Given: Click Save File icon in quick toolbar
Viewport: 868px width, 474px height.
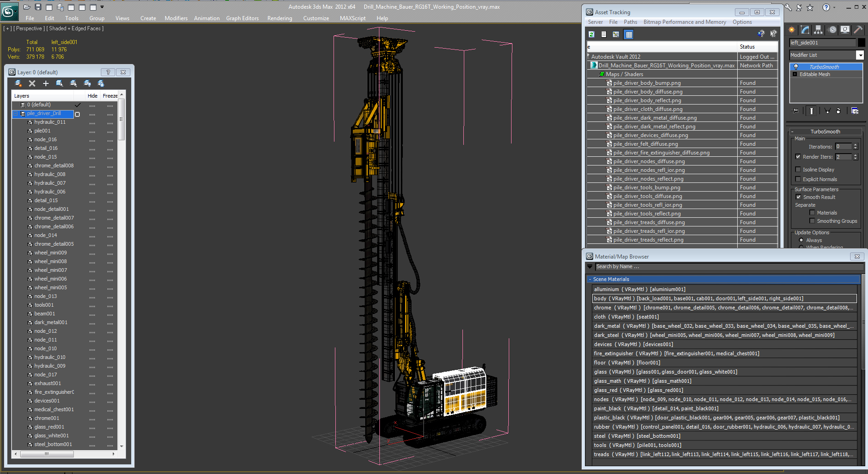Looking at the screenshot, I should [38, 7].
